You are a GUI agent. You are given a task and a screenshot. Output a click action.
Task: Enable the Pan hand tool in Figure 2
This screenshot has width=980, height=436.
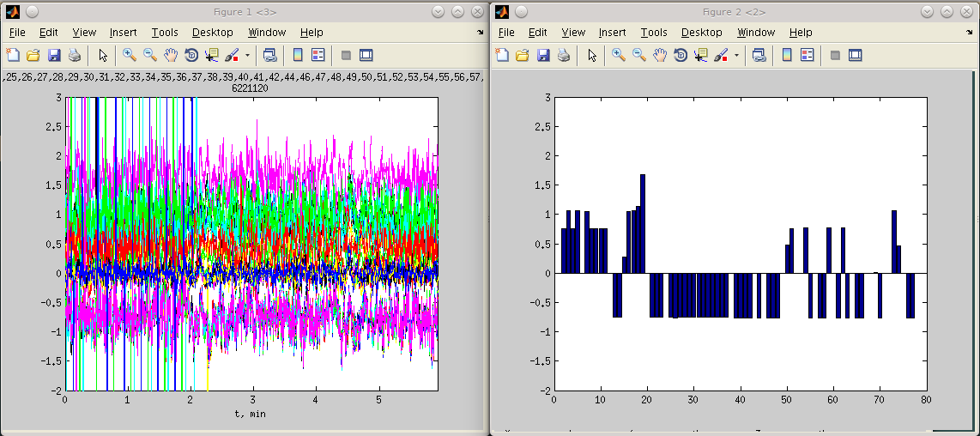660,55
